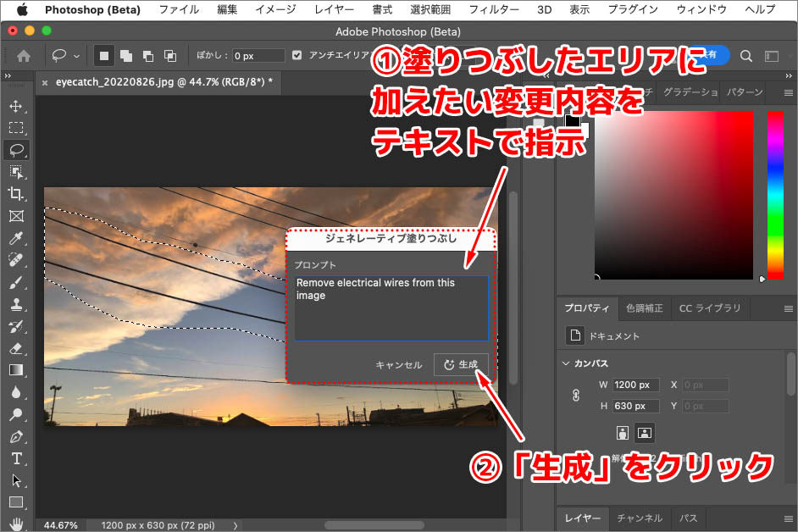Select the Gradient tool
Image resolution: width=798 pixels, height=532 pixels.
pyautogui.click(x=16, y=370)
